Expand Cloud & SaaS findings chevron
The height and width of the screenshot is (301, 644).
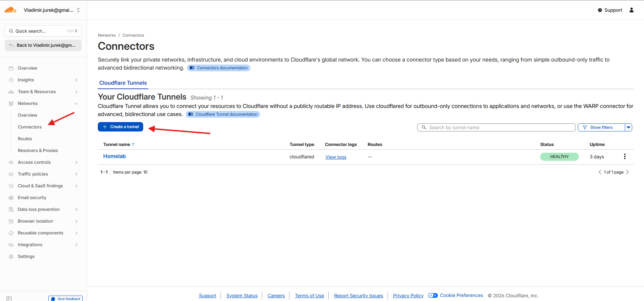76,186
